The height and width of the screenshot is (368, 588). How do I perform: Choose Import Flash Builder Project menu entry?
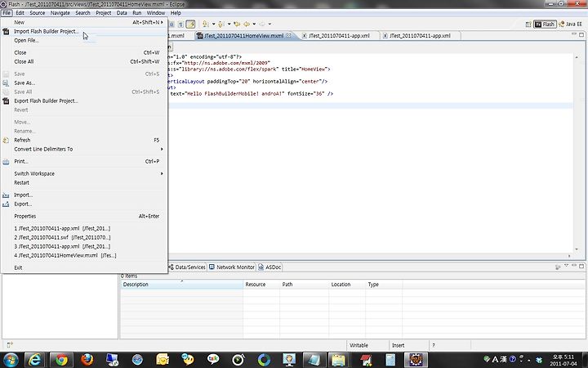(x=84, y=32)
